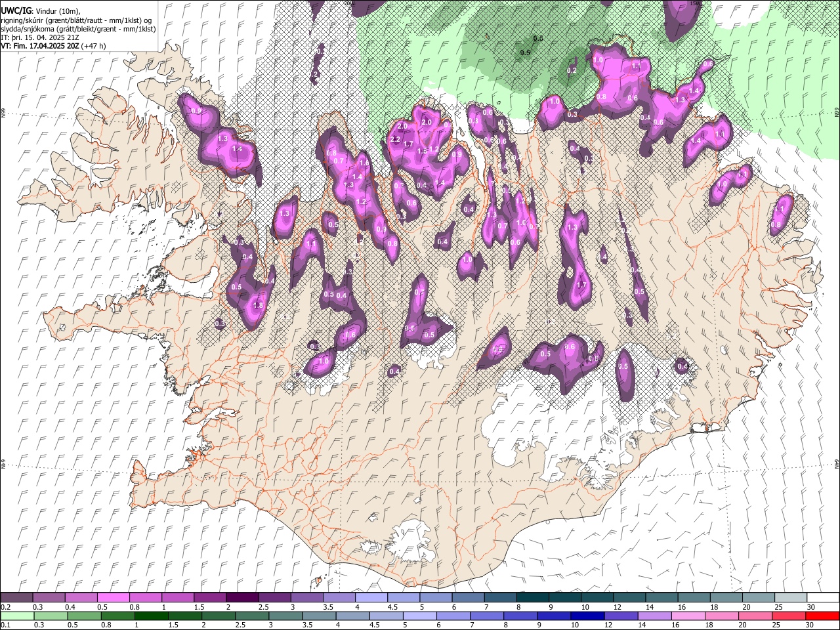
Task: Pick the top-row swatch between 10 and 12
Action: (597, 597)
